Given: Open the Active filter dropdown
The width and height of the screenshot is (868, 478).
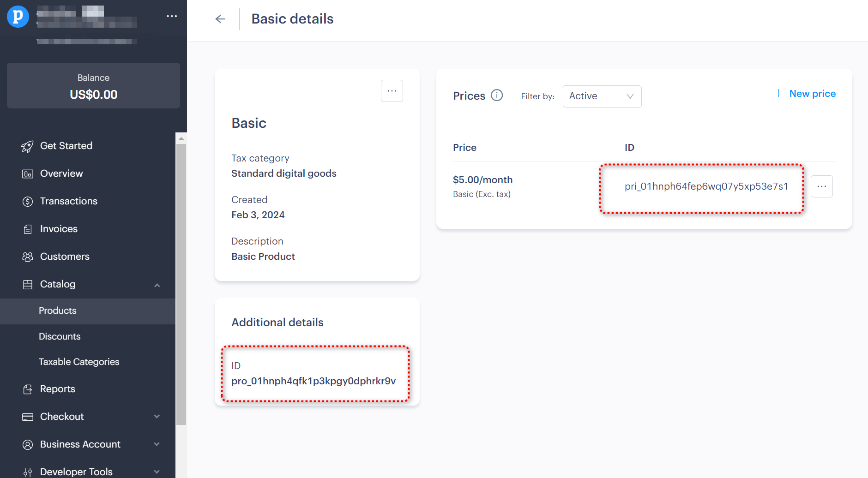Looking at the screenshot, I should (602, 96).
